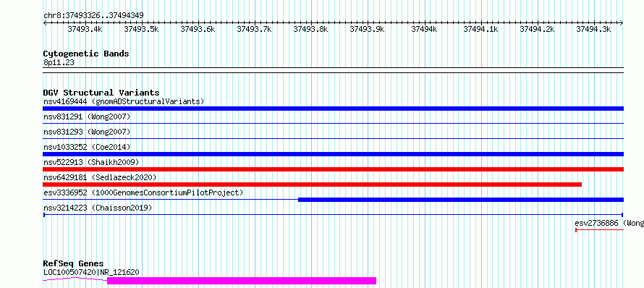Click the 37493.5k ruler tick label
This screenshot has height=288, width=644.
pyautogui.click(x=141, y=29)
